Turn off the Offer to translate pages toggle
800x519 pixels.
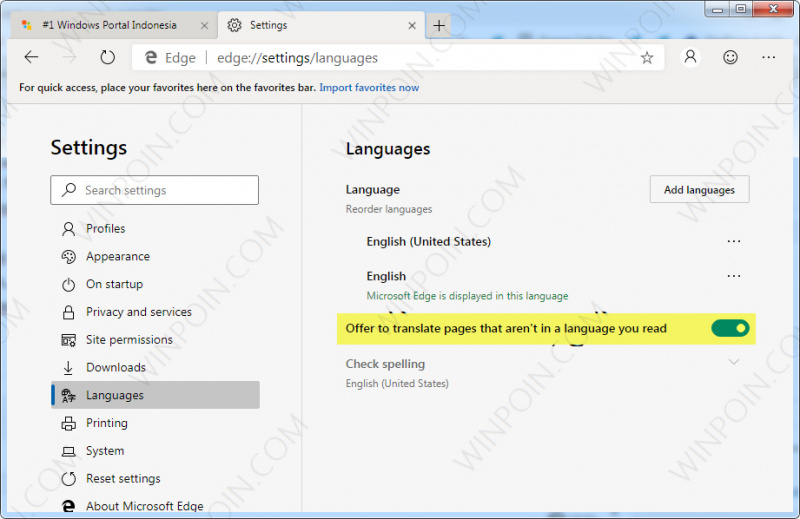(x=730, y=328)
